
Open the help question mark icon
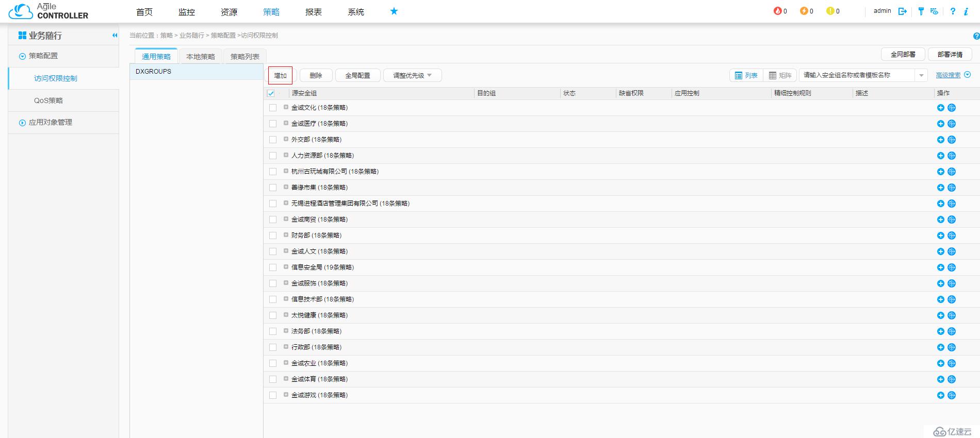click(x=953, y=11)
